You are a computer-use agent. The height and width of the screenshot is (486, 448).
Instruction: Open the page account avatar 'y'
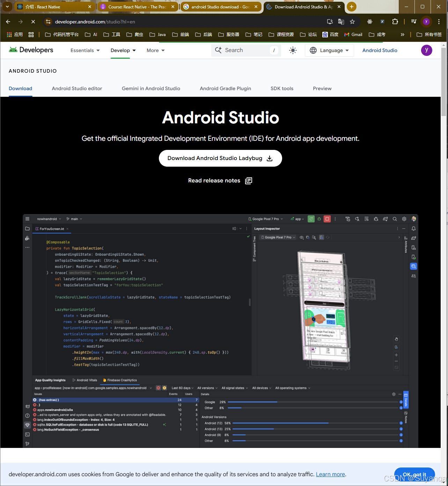tap(426, 50)
